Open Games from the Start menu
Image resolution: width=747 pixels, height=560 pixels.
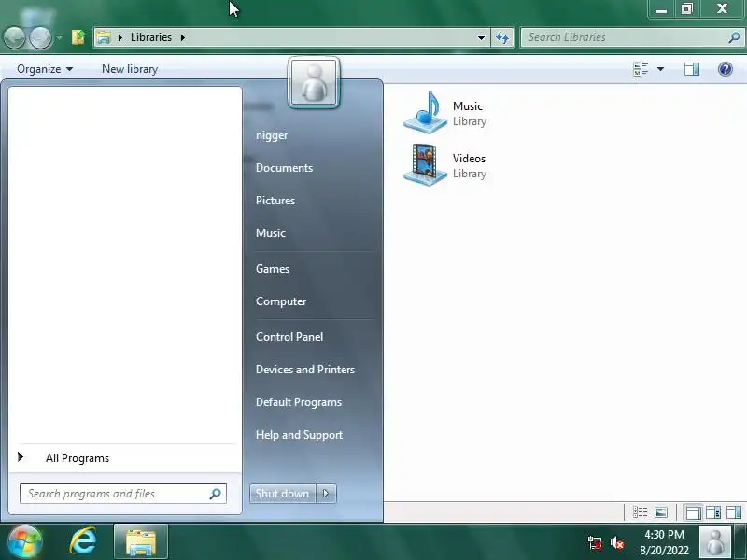273,269
